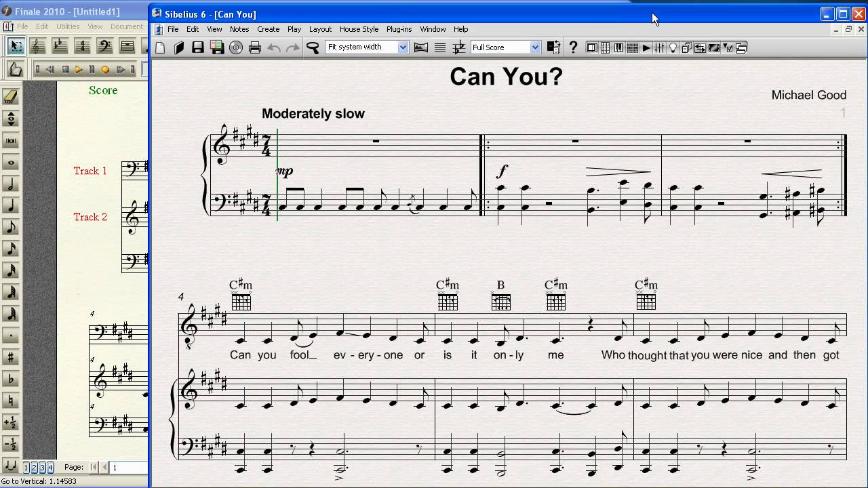
Task: Open the Layout menu in Sibelius
Action: coord(320,29)
